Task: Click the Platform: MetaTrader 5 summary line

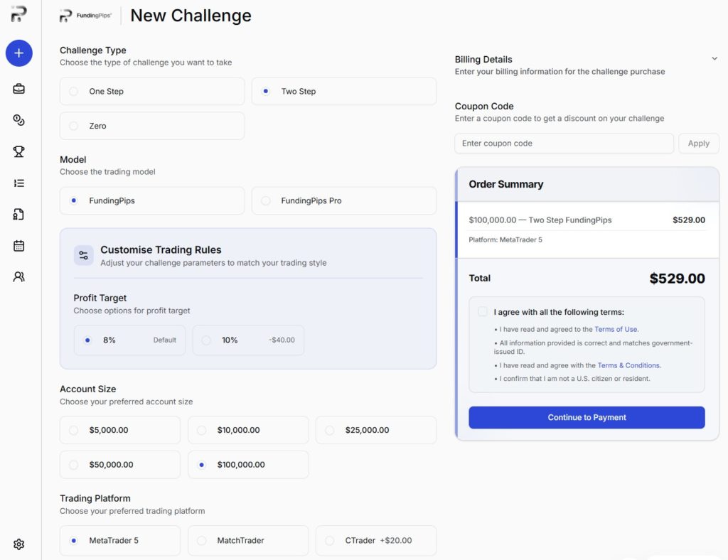Action: pos(505,240)
